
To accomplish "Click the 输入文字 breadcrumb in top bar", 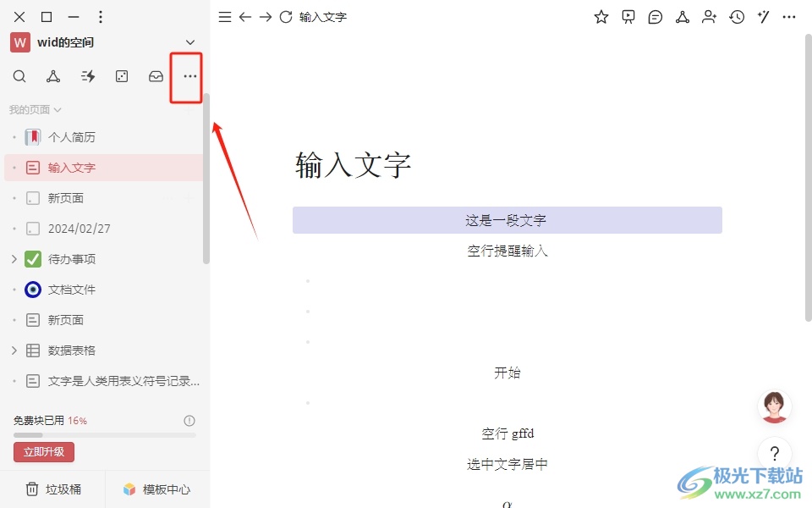I will (x=323, y=17).
